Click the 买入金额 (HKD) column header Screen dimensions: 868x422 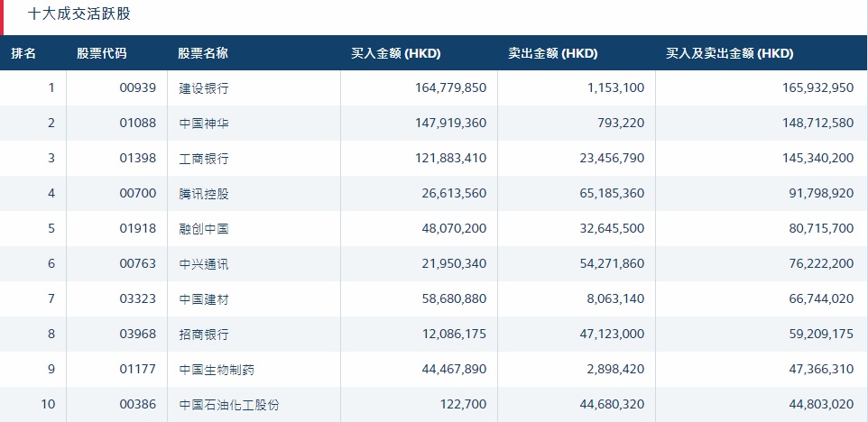pyautogui.click(x=396, y=53)
